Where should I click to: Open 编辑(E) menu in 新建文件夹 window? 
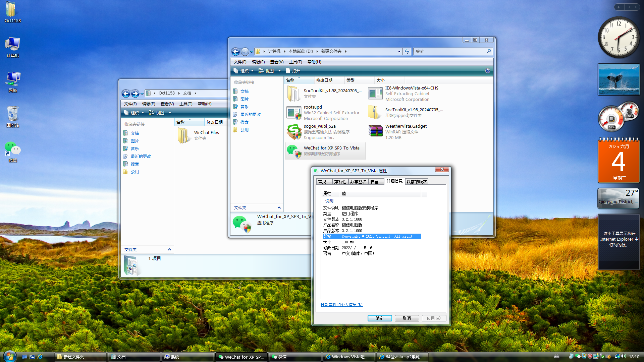258,62
